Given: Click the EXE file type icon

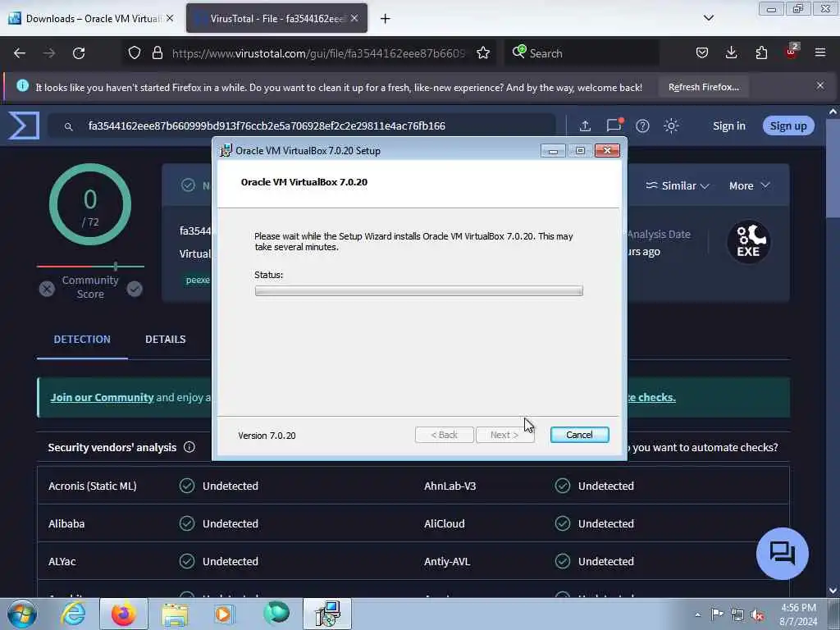Looking at the screenshot, I should tap(748, 242).
